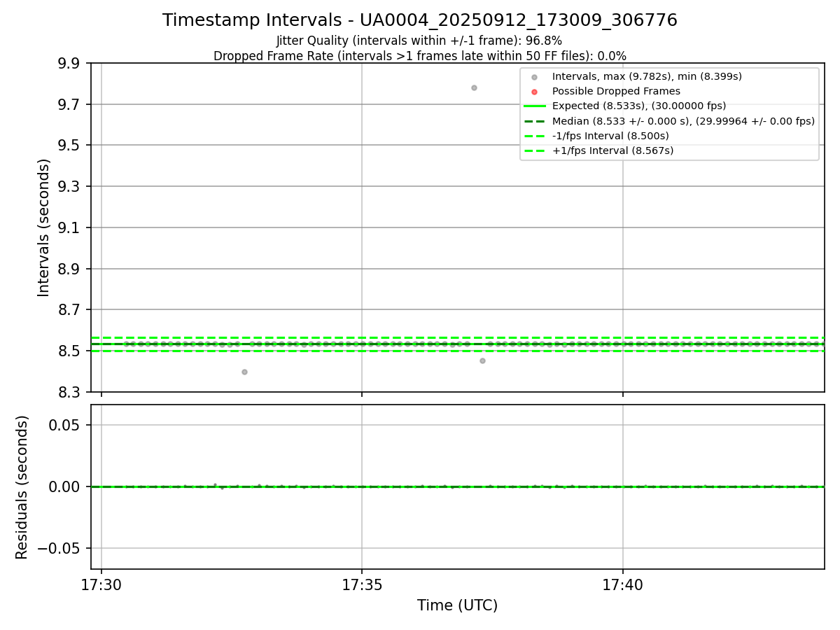Viewport: 840px width, 630px height.
Task: Click the dashed green swatch for -1/fps Interval
Action: 534,136
